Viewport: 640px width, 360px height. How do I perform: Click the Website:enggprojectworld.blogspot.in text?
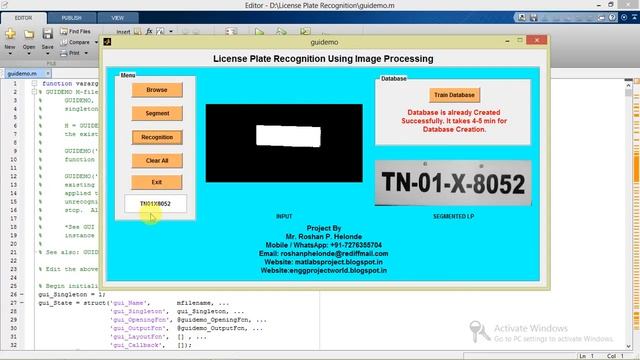click(x=323, y=271)
